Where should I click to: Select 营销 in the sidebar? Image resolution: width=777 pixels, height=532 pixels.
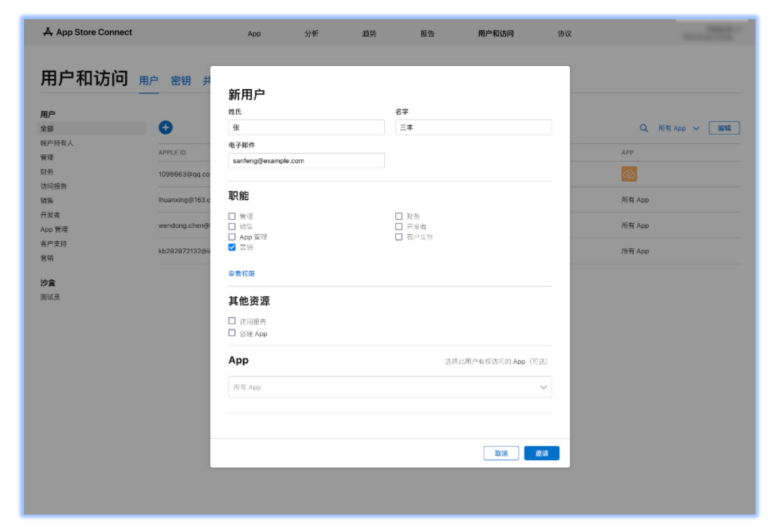coord(47,258)
